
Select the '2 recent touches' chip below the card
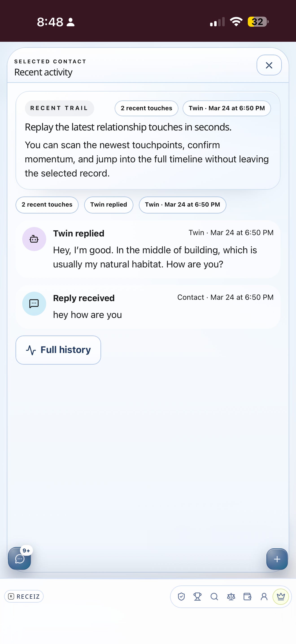pos(47,205)
